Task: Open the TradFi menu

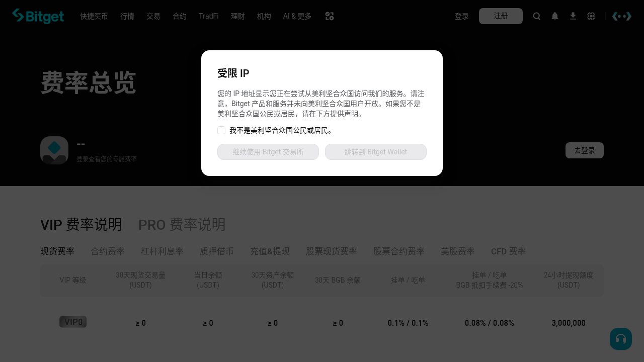Action: (x=209, y=16)
